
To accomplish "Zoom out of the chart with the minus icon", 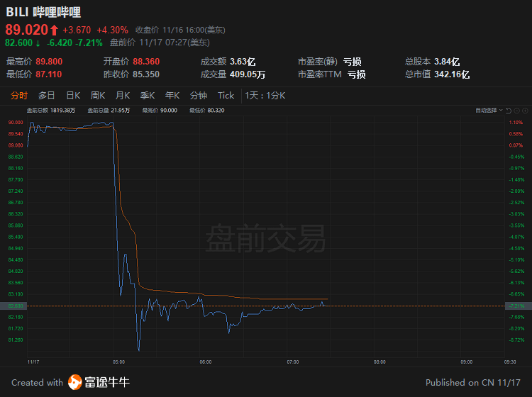I will pos(516,111).
